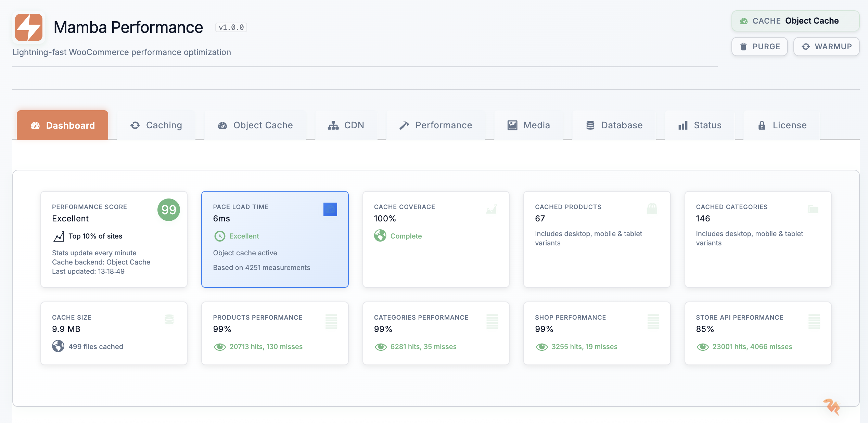The height and width of the screenshot is (423, 868).
Task: Switch to the Object Cache tab
Action: tap(255, 125)
